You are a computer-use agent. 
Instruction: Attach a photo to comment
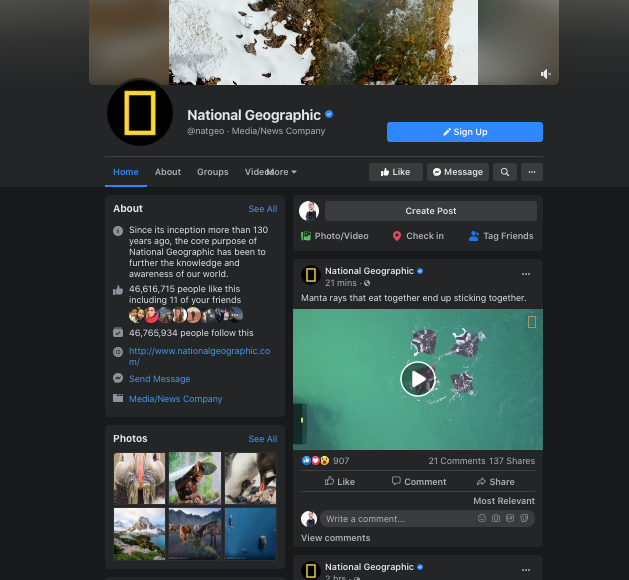click(496, 518)
